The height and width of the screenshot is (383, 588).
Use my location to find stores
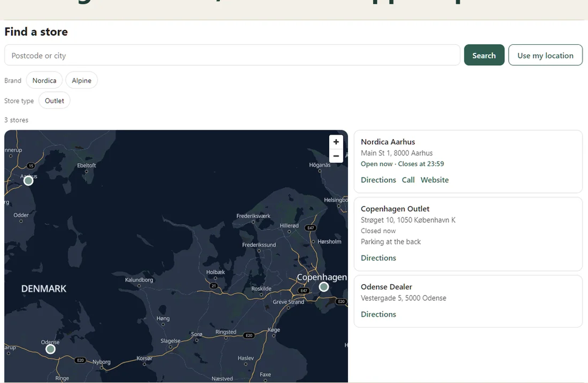tap(545, 55)
